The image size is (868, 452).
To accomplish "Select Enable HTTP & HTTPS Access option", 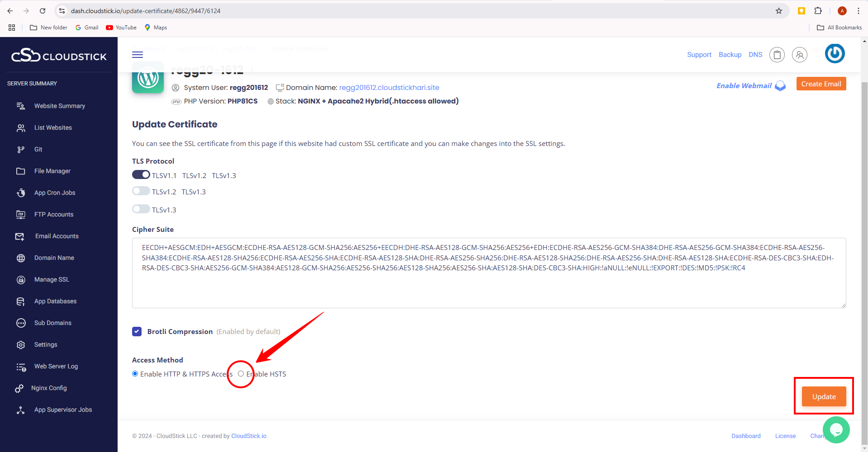I will coord(135,374).
